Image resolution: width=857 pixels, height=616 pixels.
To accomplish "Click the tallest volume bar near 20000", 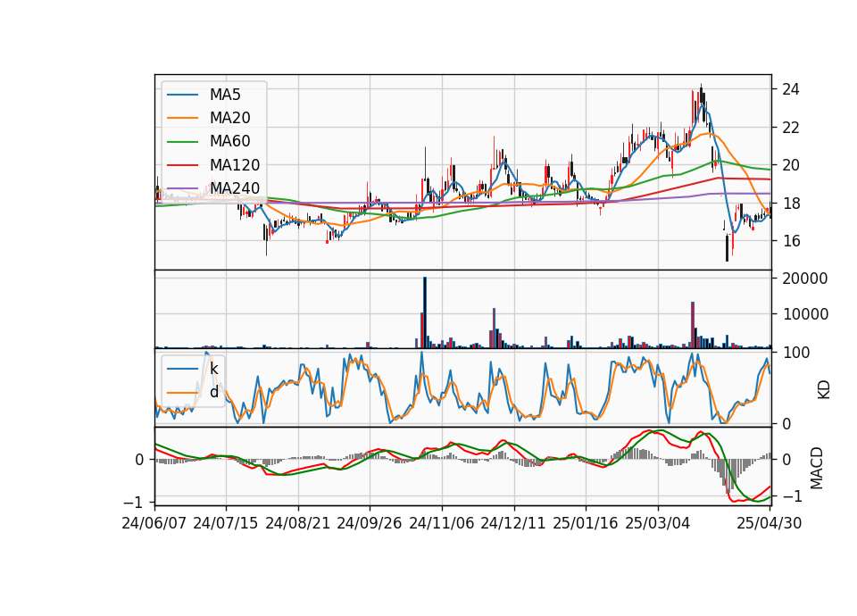I will point(425,312).
